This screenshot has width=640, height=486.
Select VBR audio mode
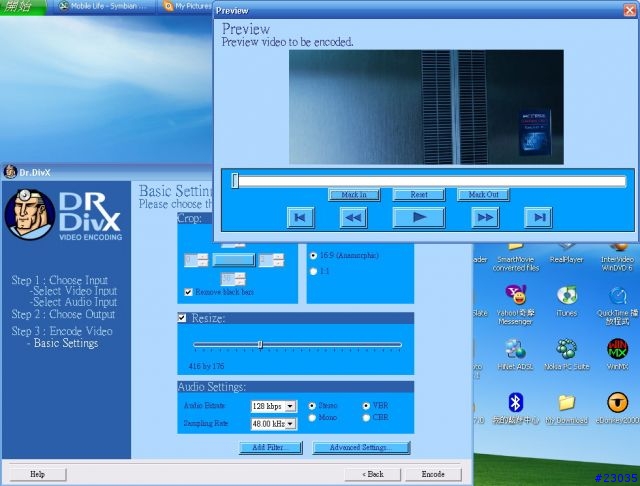point(366,406)
